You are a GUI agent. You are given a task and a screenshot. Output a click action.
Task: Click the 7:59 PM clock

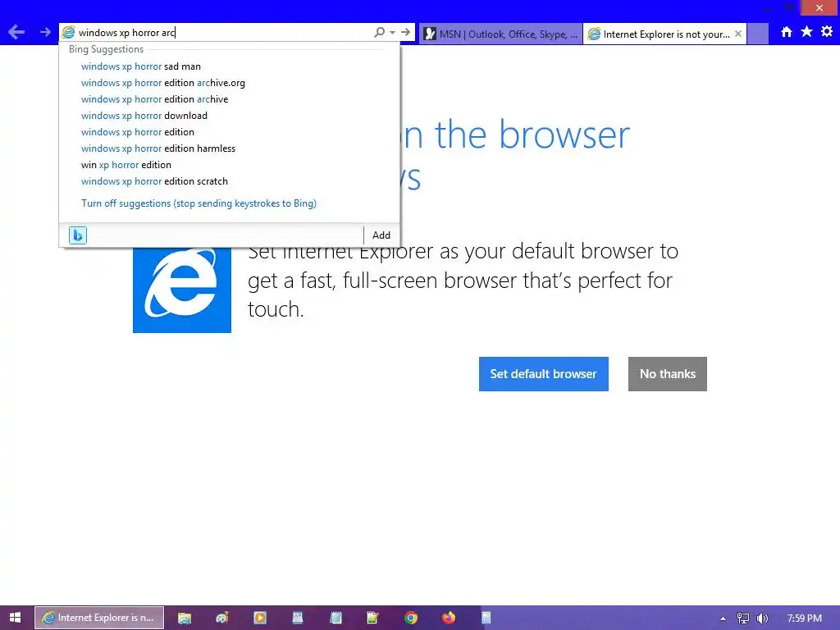pos(805,619)
